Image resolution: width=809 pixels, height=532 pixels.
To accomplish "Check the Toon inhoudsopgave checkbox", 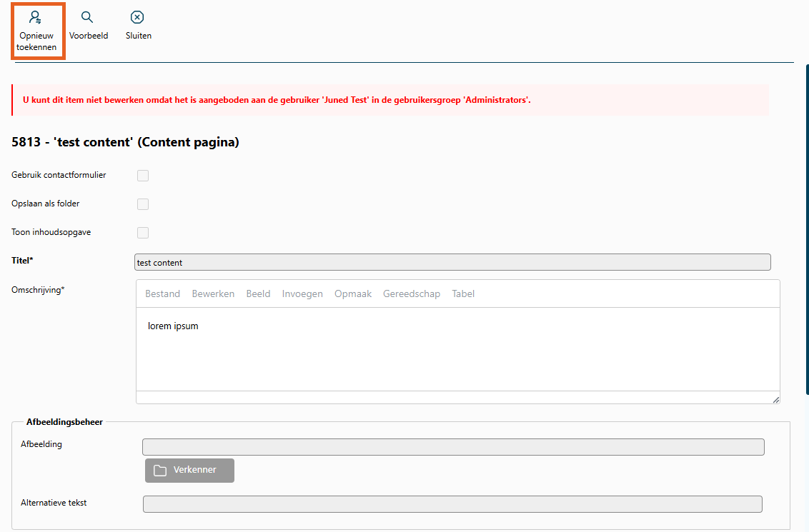I will click(x=143, y=233).
